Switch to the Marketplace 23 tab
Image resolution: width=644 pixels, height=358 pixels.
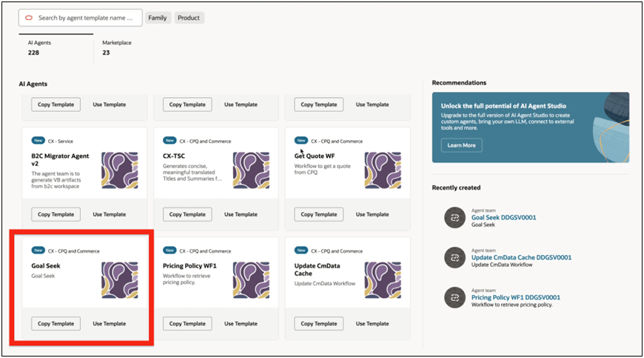(x=117, y=48)
